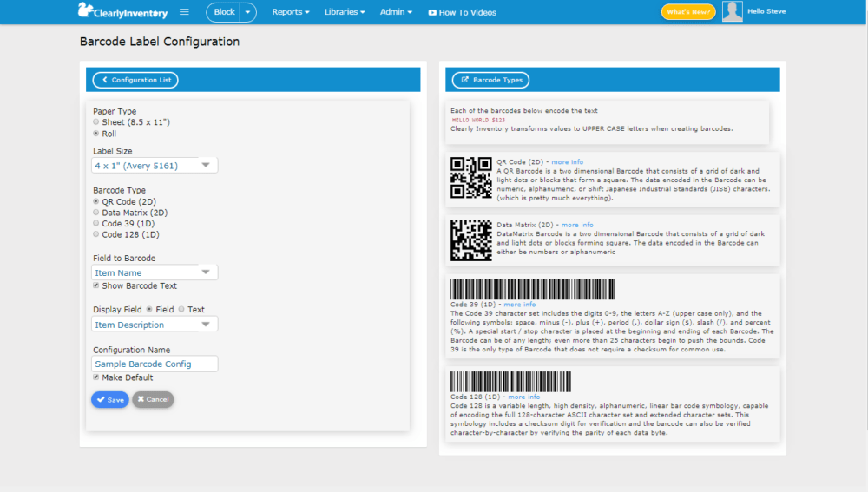Image resolution: width=868 pixels, height=492 pixels.
Task: Click the ClearlyInventory logo
Action: point(123,10)
